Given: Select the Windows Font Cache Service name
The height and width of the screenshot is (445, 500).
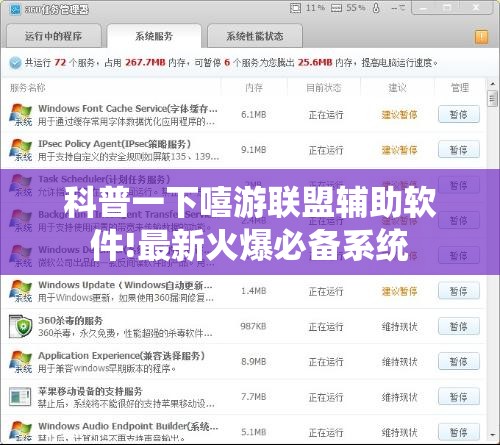Looking at the screenshot, I should pos(128,109).
